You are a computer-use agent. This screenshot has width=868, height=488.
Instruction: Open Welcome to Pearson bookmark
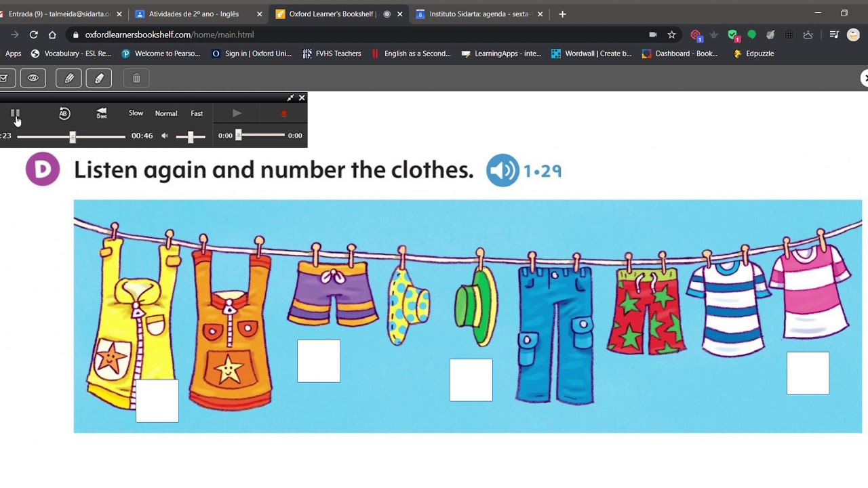tap(161, 54)
